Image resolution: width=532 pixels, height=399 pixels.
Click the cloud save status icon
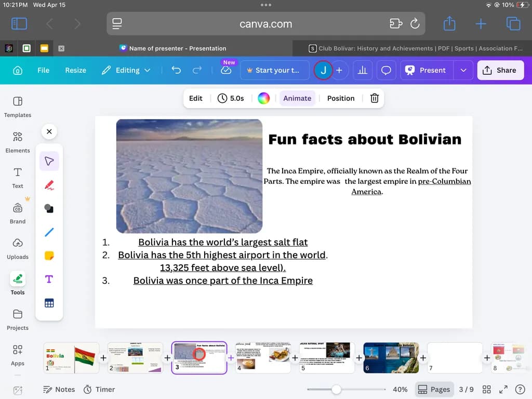(x=226, y=70)
